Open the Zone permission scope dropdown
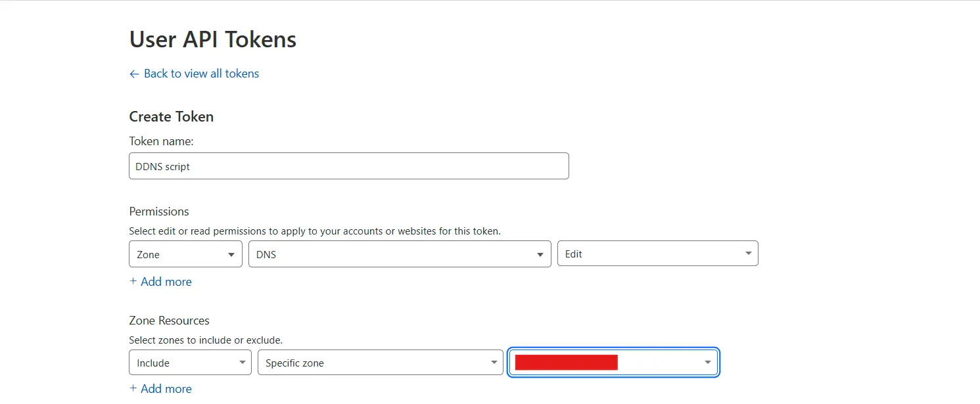Viewport: 980px width, 404px height. [x=179, y=254]
